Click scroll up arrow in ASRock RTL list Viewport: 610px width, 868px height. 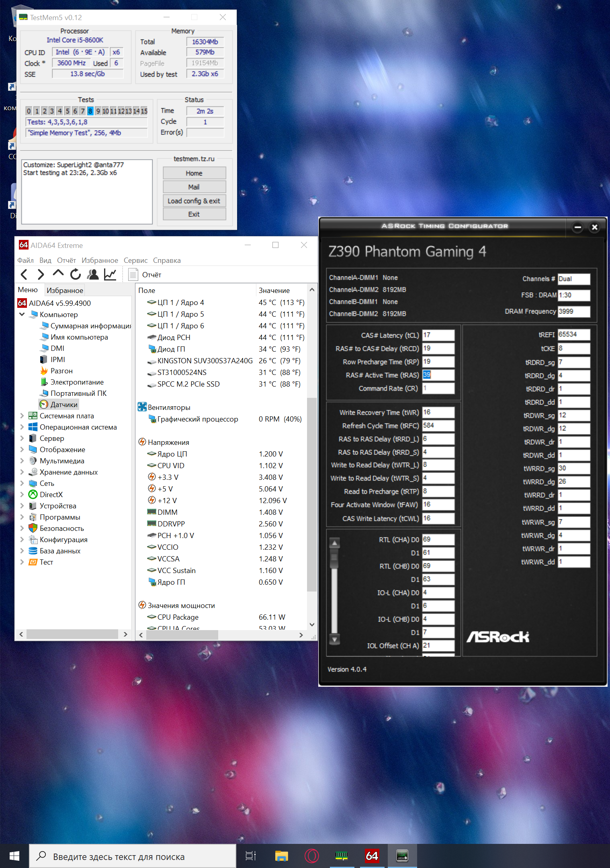334,543
